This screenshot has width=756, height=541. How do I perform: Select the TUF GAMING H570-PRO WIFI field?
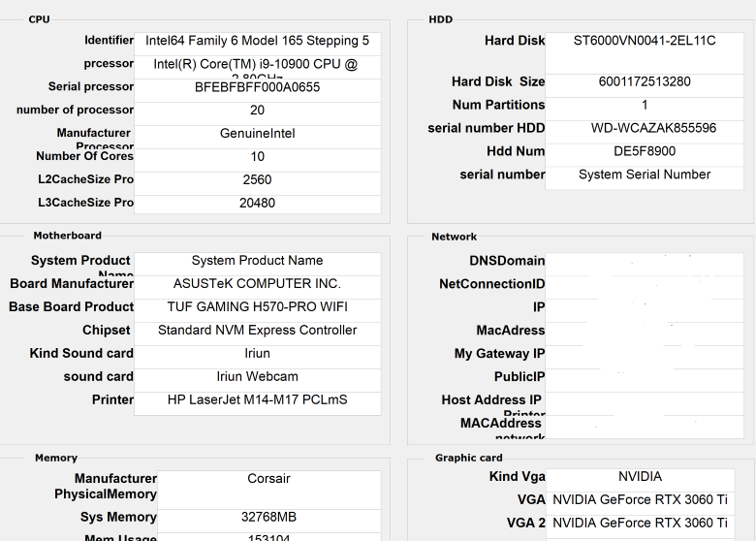point(258,310)
